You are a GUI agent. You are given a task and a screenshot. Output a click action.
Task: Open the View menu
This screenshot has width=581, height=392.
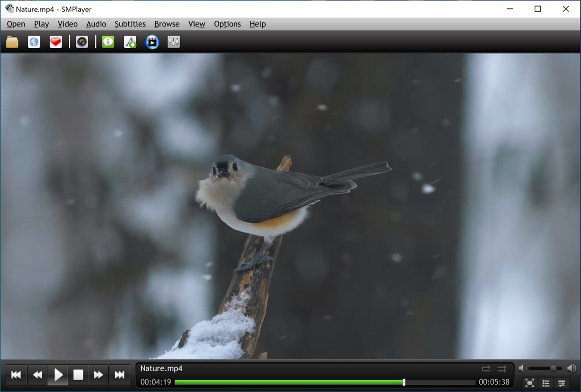pos(196,24)
